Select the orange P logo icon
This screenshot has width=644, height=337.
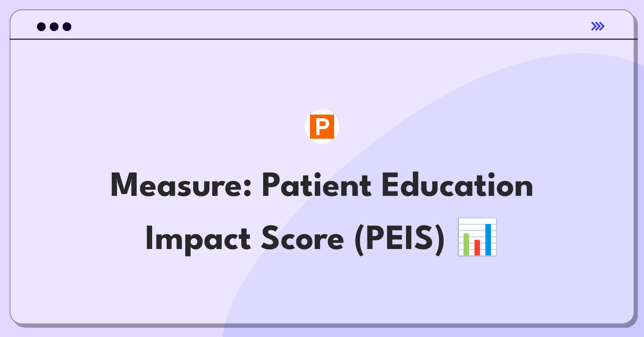[322, 127]
